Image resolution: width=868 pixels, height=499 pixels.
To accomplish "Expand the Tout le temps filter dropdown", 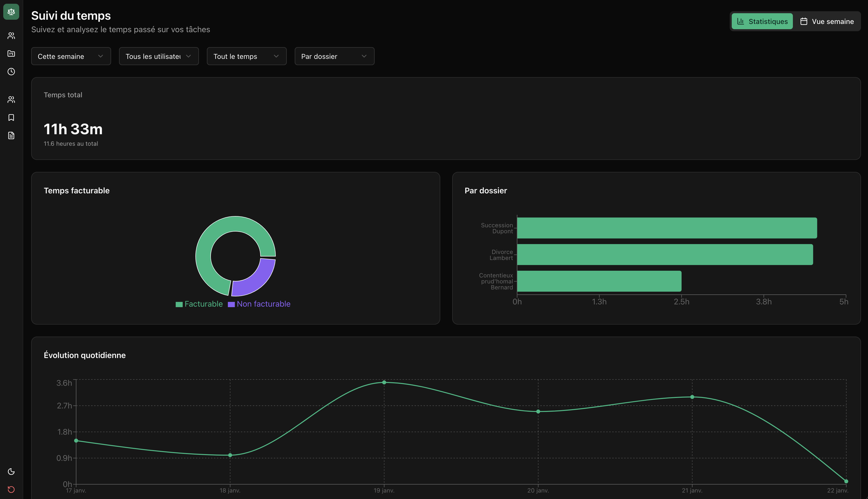I will pyautogui.click(x=247, y=56).
